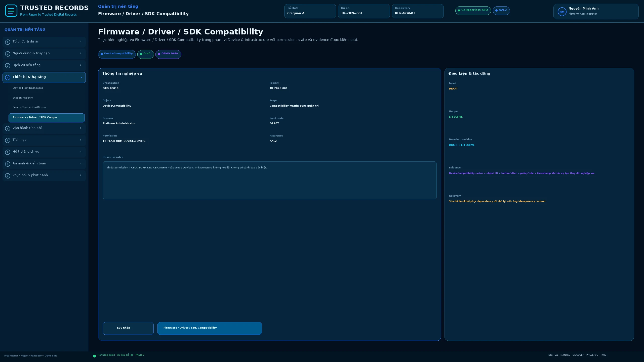Click the TR.PLATFORM.DEVICE.CONFIG permission value
Viewport: 644px width, 362px height.
point(124,141)
